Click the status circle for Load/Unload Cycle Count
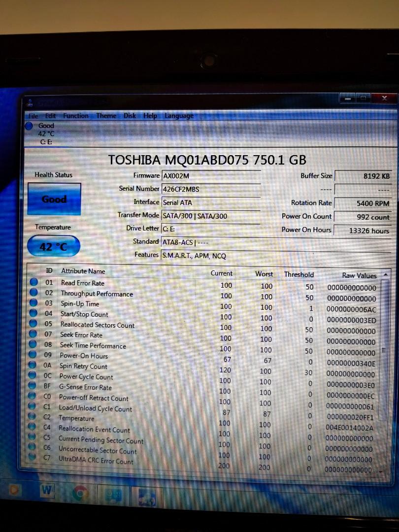The height and width of the screenshot is (532, 399). 32,406
